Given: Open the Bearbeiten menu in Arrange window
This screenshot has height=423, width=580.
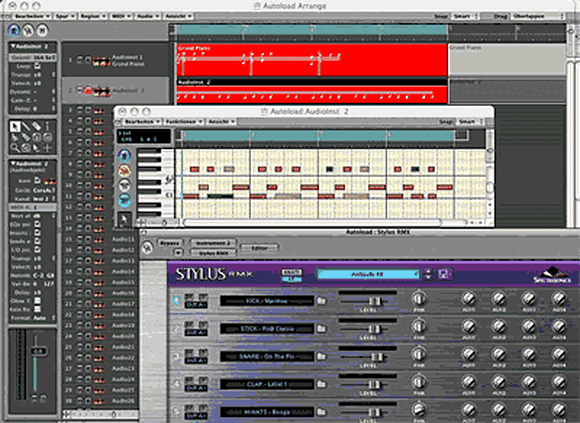Looking at the screenshot, I should click(33, 16).
